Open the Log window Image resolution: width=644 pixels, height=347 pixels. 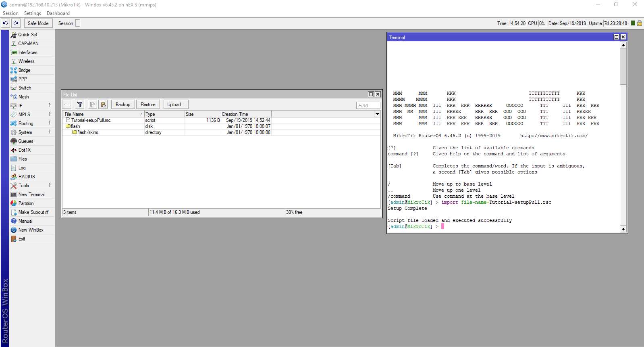tap(31, 168)
